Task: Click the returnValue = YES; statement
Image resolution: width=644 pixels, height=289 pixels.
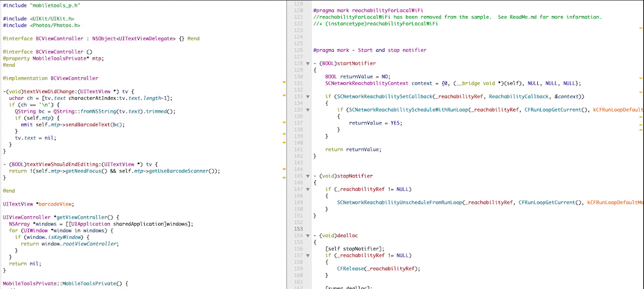Action: click(376, 123)
